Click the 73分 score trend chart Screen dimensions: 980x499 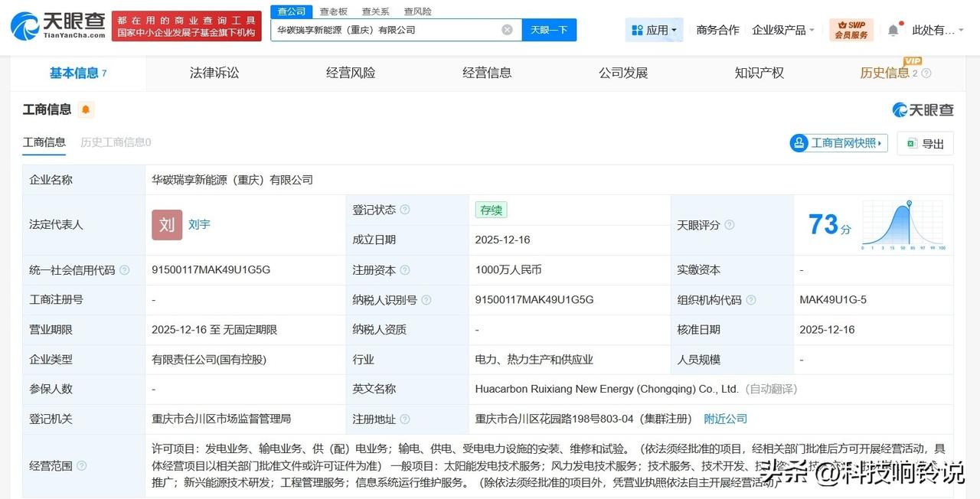pos(903,224)
